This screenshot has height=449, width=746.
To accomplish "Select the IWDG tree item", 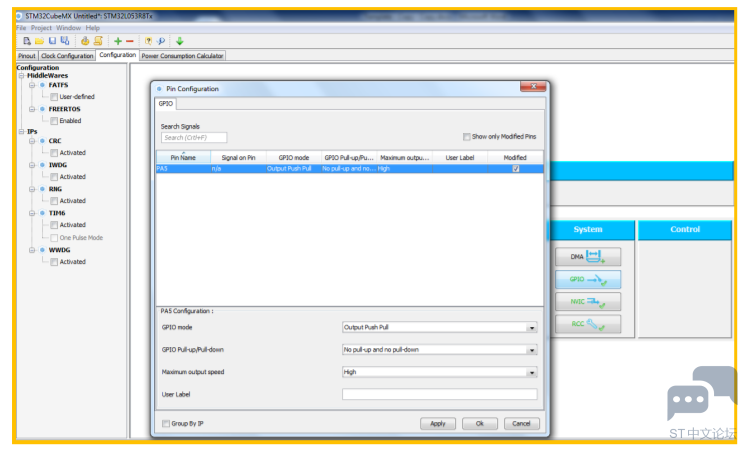I will coord(58,165).
